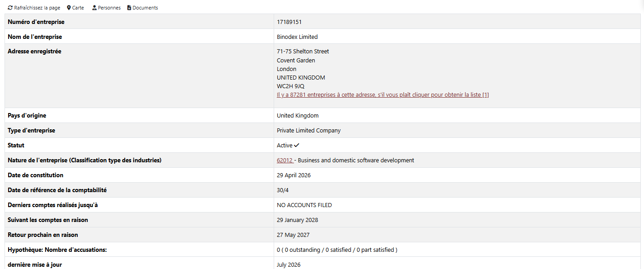Screen dimensions: 644x269
Task: Follow the 62012 industry code link
Action: click(285, 160)
